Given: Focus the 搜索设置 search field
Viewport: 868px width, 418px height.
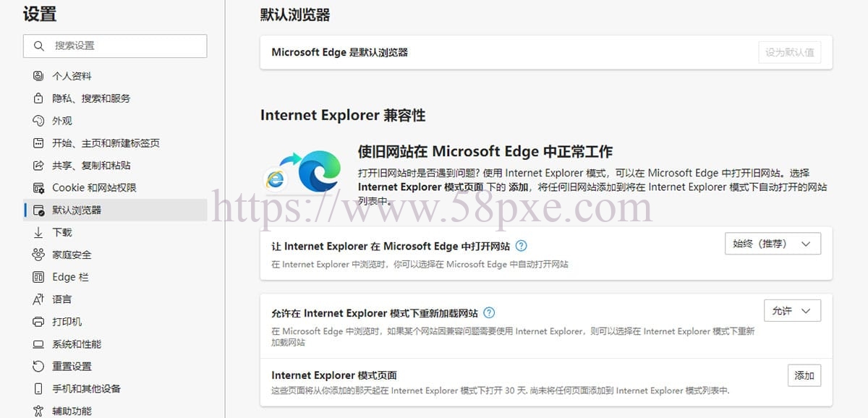Looking at the screenshot, I should click(x=115, y=46).
